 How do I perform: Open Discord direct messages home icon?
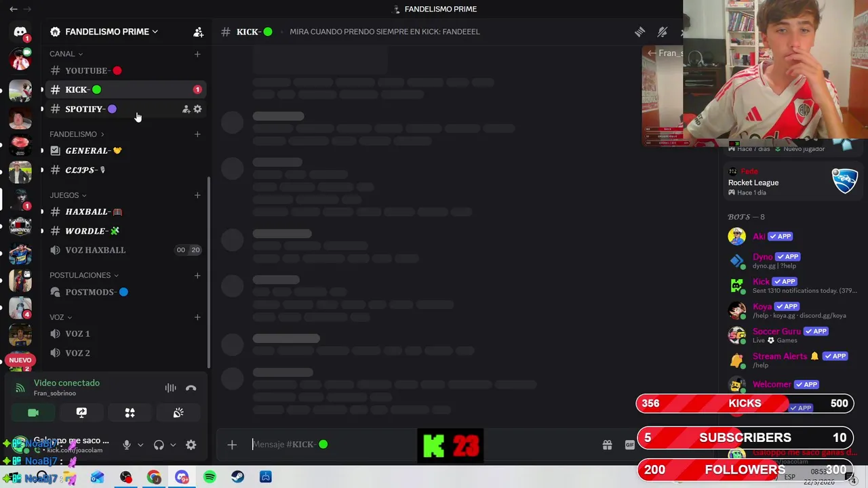(20, 32)
